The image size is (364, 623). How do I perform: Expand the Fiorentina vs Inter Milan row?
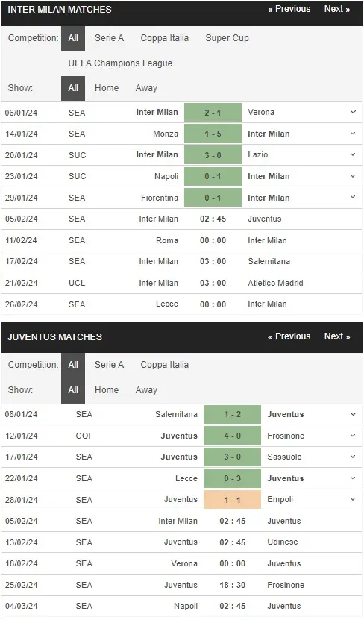pos(353,198)
